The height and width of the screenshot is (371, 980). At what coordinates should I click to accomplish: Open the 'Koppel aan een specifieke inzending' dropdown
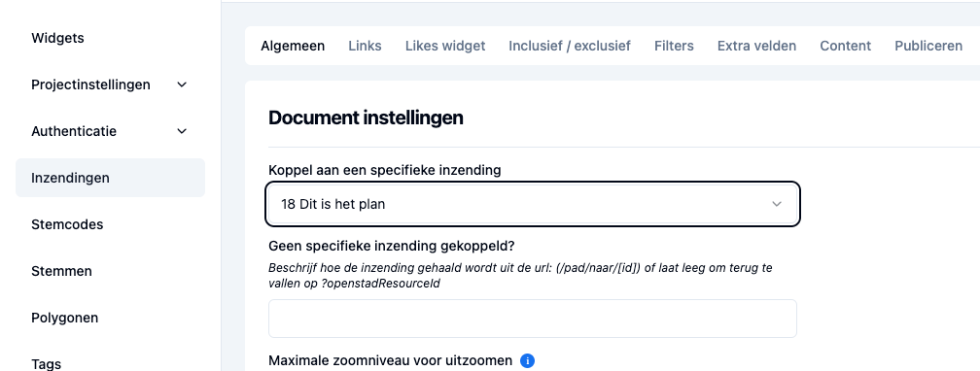(533, 204)
